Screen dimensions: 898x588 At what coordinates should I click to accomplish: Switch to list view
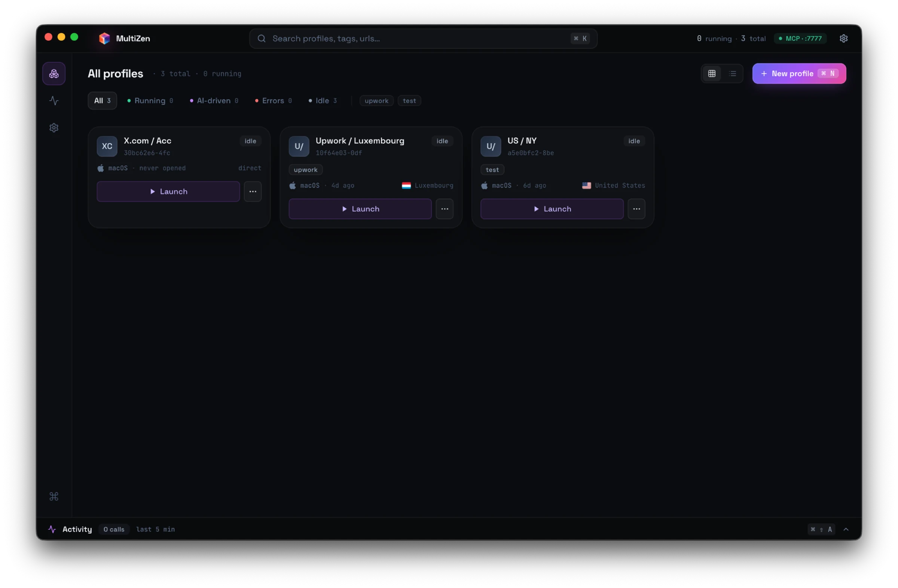point(732,74)
